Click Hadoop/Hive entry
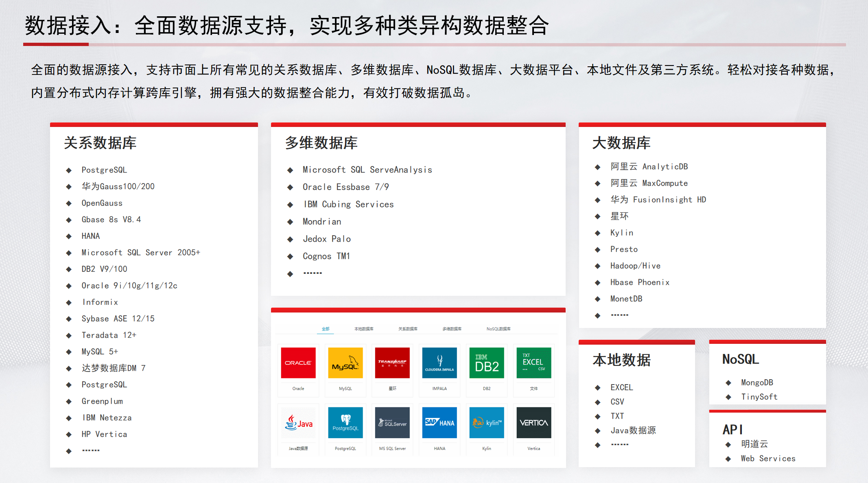 click(x=636, y=266)
